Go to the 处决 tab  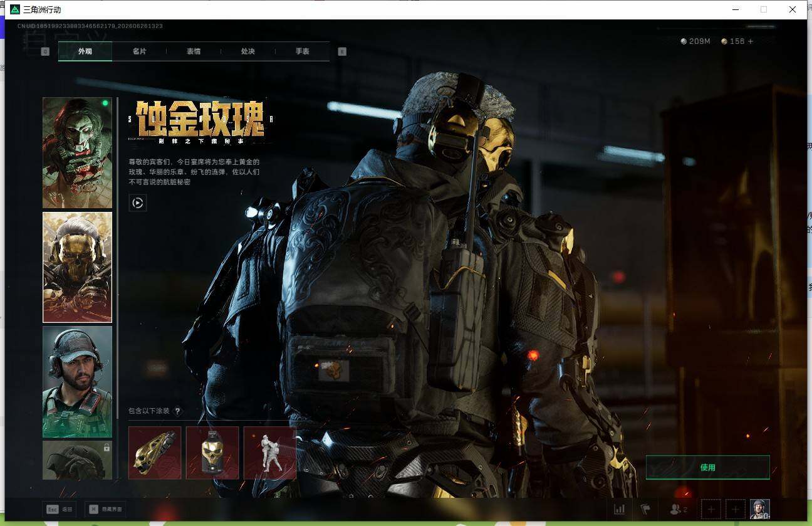pyautogui.click(x=248, y=51)
